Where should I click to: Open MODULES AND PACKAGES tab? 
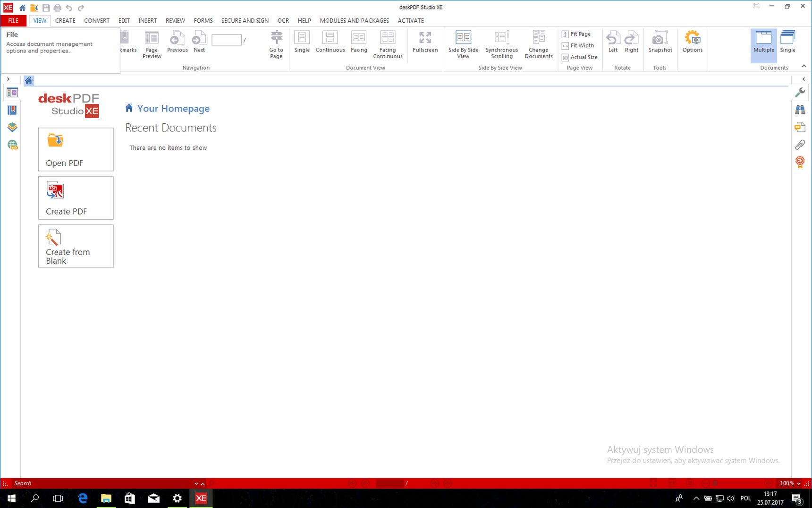click(354, 21)
